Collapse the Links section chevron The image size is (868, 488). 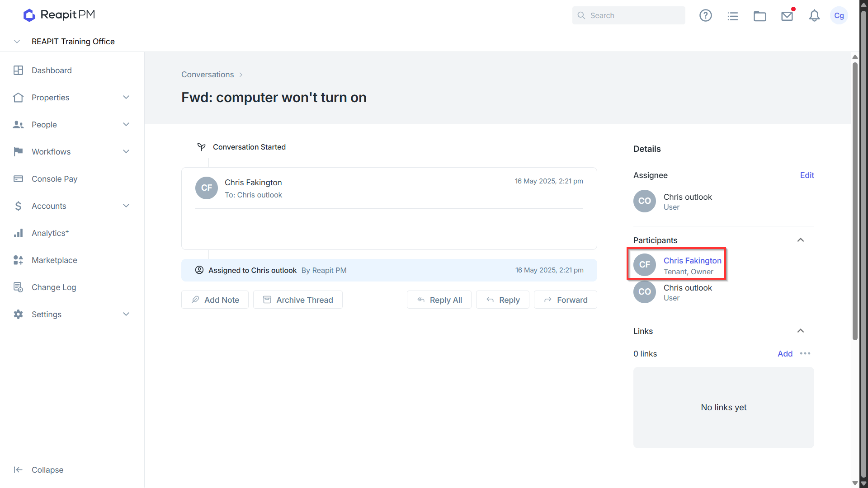click(x=801, y=331)
